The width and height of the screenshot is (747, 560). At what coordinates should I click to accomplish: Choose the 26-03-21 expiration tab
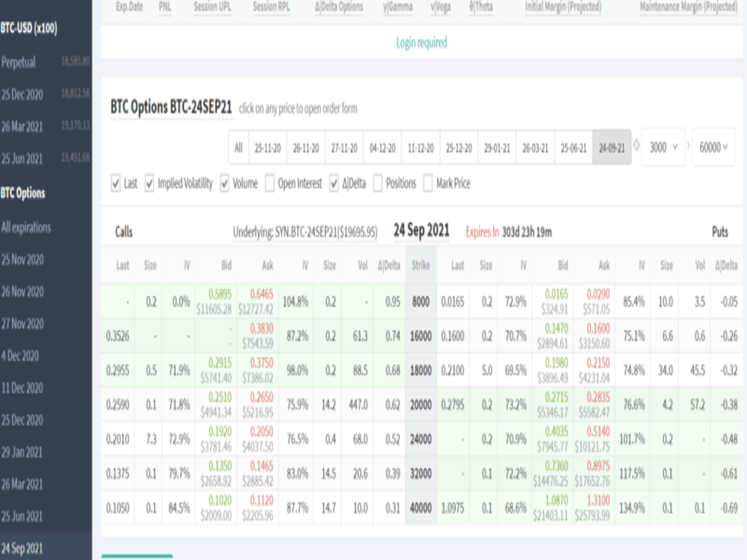pyautogui.click(x=535, y=147)
